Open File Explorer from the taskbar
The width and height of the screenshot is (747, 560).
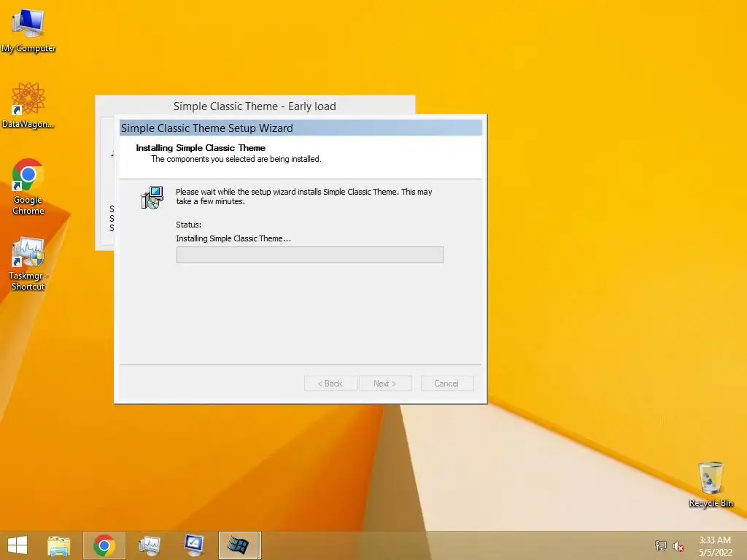tap(59, 545)
